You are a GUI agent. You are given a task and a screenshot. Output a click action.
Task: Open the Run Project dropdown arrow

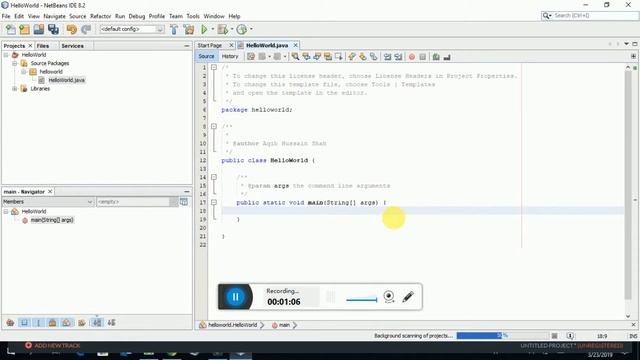coord(212,29)
